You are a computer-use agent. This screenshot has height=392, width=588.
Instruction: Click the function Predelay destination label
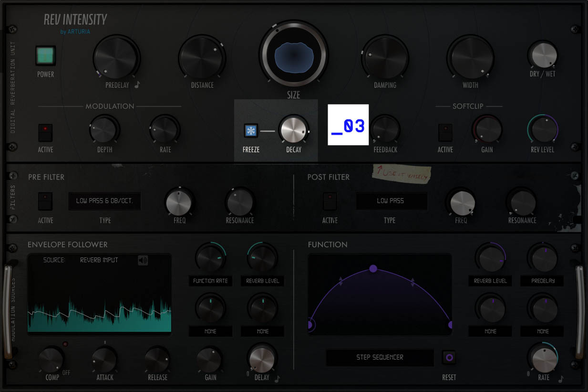[542, 281]
